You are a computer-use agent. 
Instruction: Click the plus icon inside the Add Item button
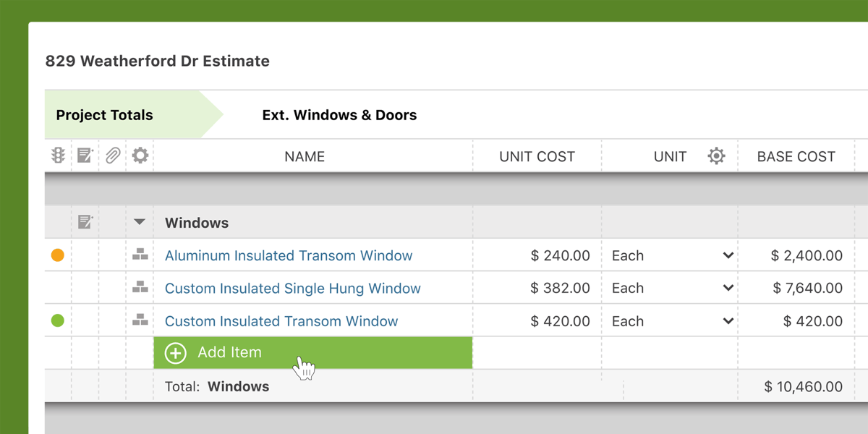(x=174, y=352)
